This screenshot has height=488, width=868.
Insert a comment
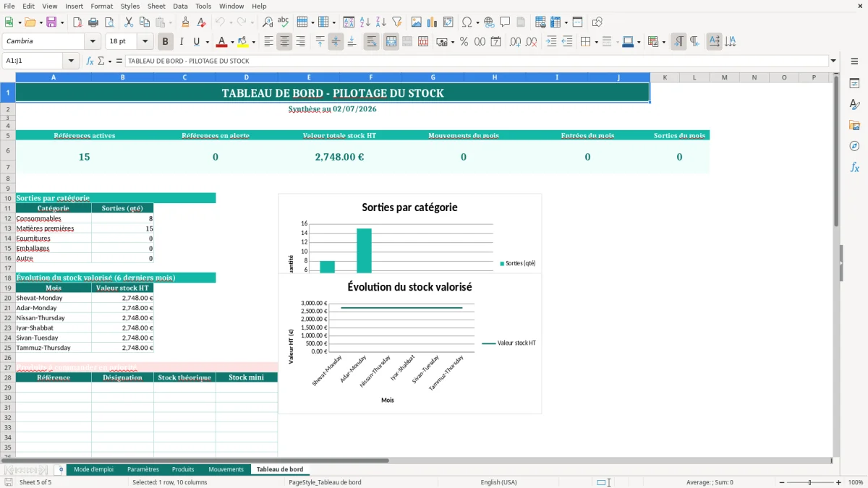coord(505,22)
